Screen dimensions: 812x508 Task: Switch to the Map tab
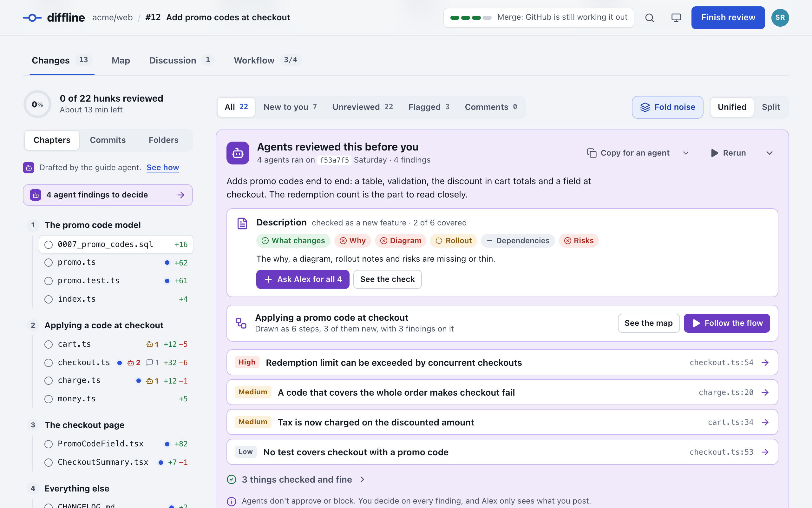[121, 60]
